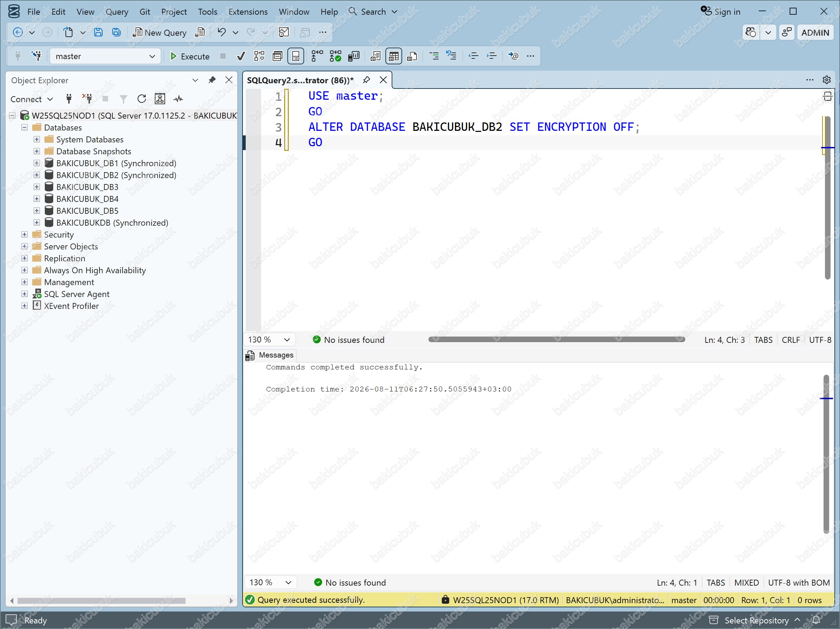Expand the Security folder
This screenshot has width=840, height=629.
(24, 235)
